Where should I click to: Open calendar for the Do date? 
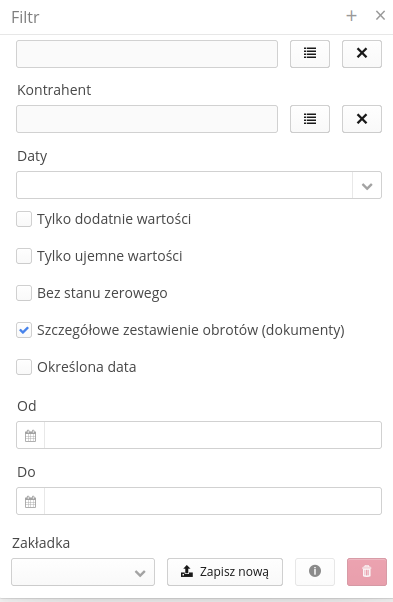coord(30,501)
